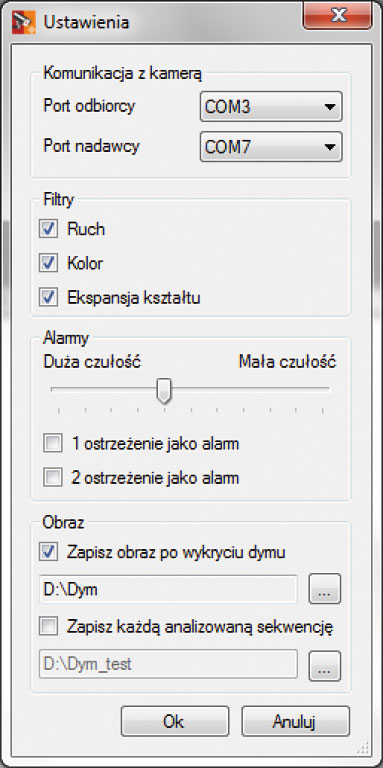Image resolution: width=383 pixels, height=768 pixels.
Task: Click the D:\Dym_test path field
Action: [168, 664]
